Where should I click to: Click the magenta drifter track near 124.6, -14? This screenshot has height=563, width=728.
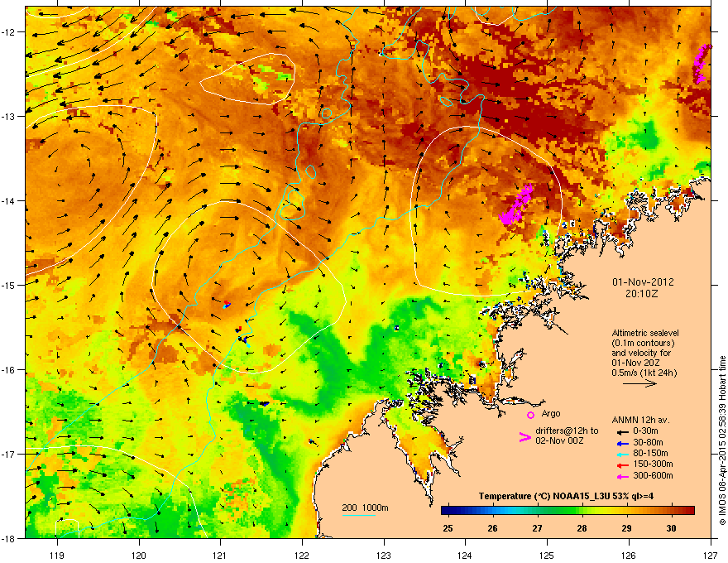click(516, 205)
